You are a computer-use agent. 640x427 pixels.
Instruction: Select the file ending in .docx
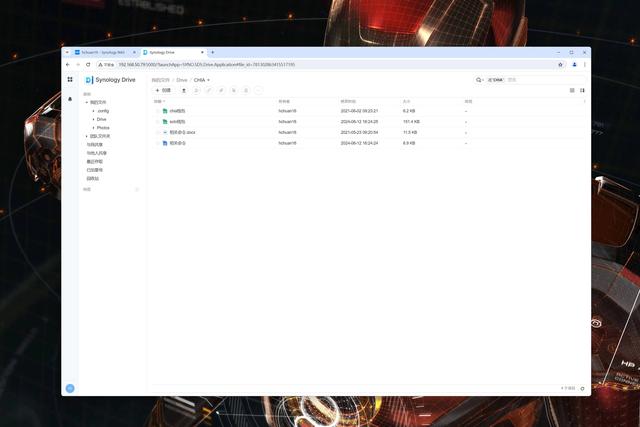click(x=182, y=132)
